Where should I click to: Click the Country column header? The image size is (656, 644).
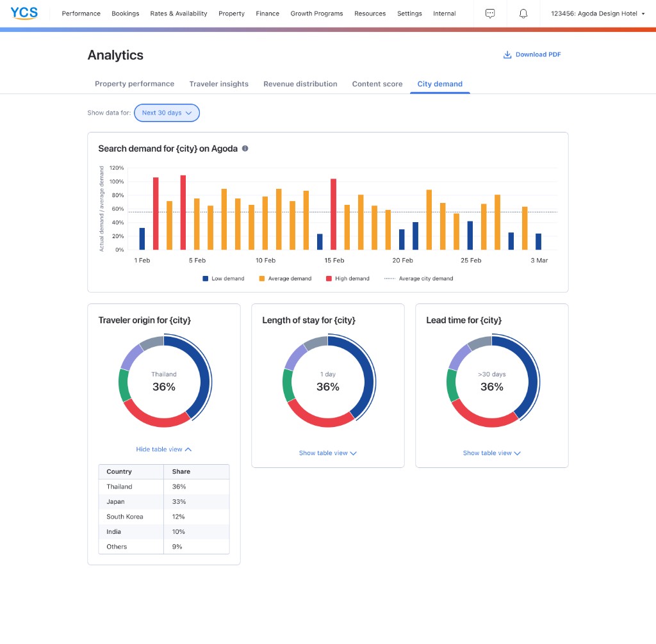[x=131, y=472]
